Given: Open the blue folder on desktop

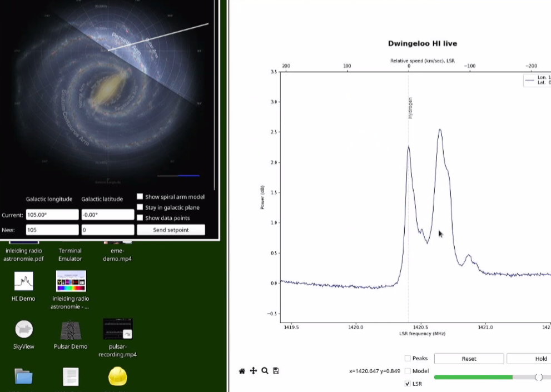Looking at the screenshot, I should (23, 376).
